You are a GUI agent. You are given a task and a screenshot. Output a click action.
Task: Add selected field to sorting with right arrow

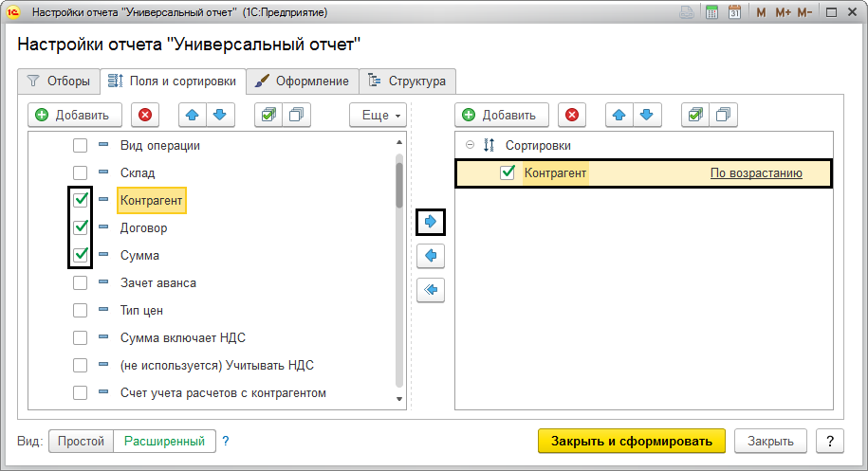(x=431, y=222)
